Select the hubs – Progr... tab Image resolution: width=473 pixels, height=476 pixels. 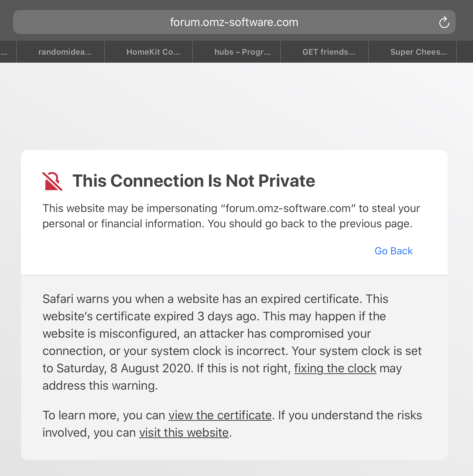(x=236, y=52)
